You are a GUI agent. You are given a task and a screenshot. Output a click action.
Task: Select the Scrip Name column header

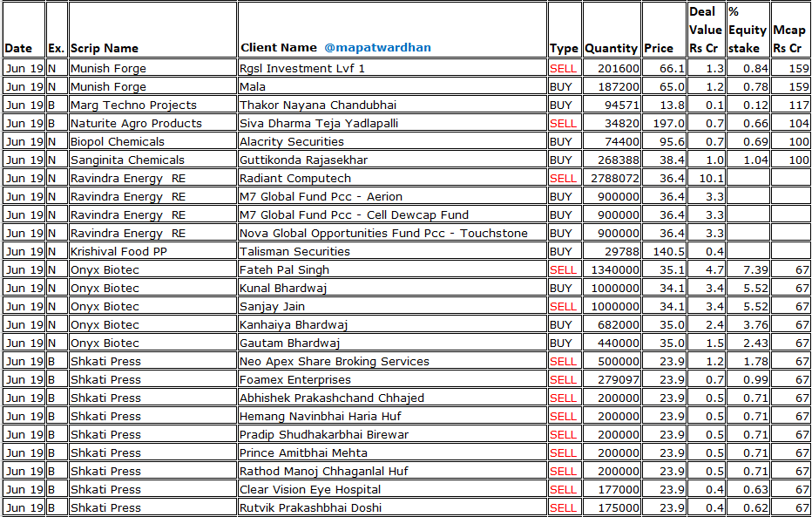coord(104,48)
